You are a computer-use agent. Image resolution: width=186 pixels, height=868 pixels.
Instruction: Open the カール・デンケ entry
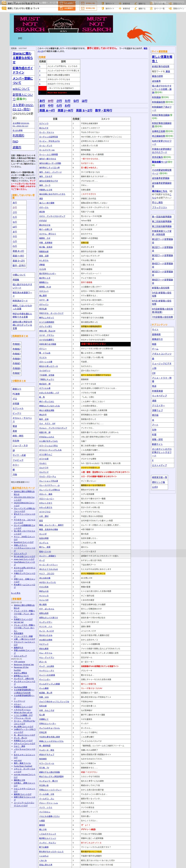[x=46, y=145]
